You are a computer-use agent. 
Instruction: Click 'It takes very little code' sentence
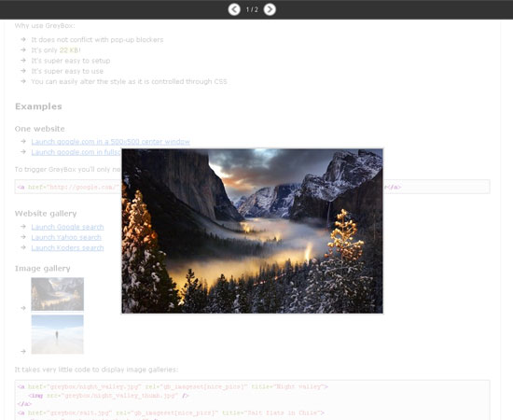96,370
